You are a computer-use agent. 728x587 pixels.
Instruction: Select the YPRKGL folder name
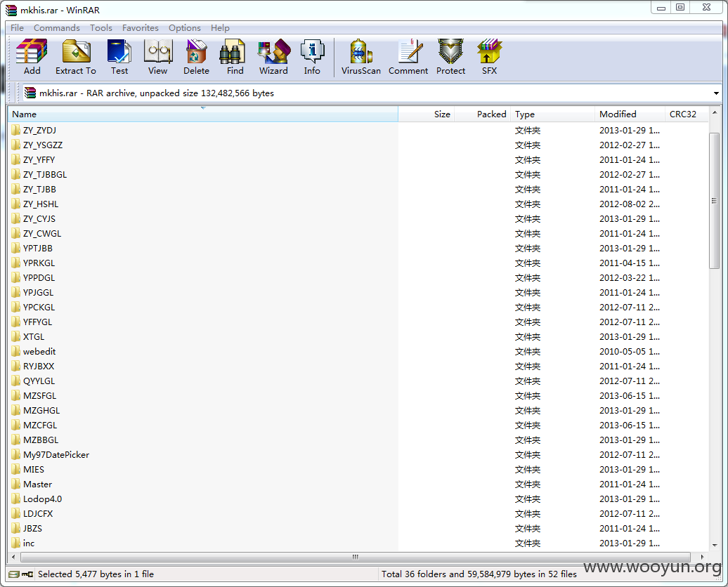tap(39, 263)
